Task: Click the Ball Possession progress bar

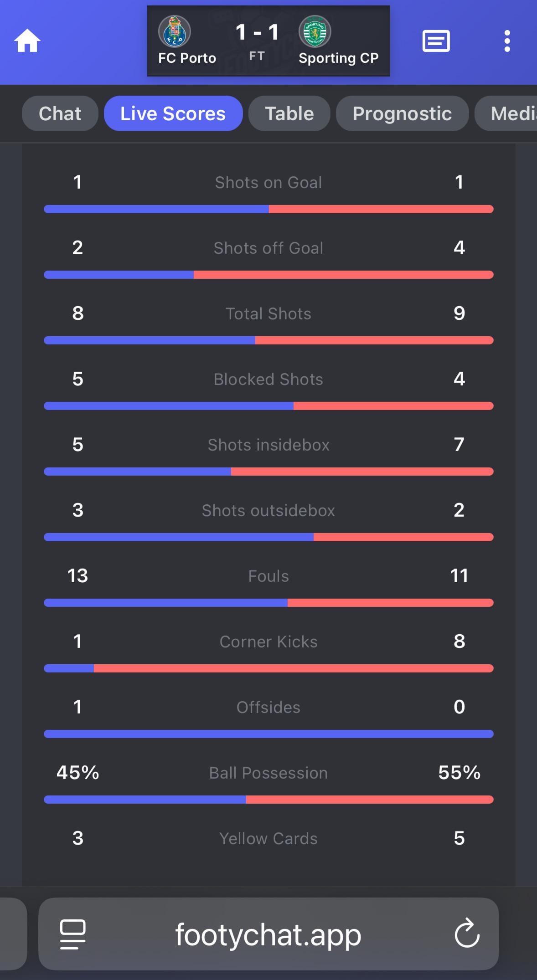Action: [268, 800]
